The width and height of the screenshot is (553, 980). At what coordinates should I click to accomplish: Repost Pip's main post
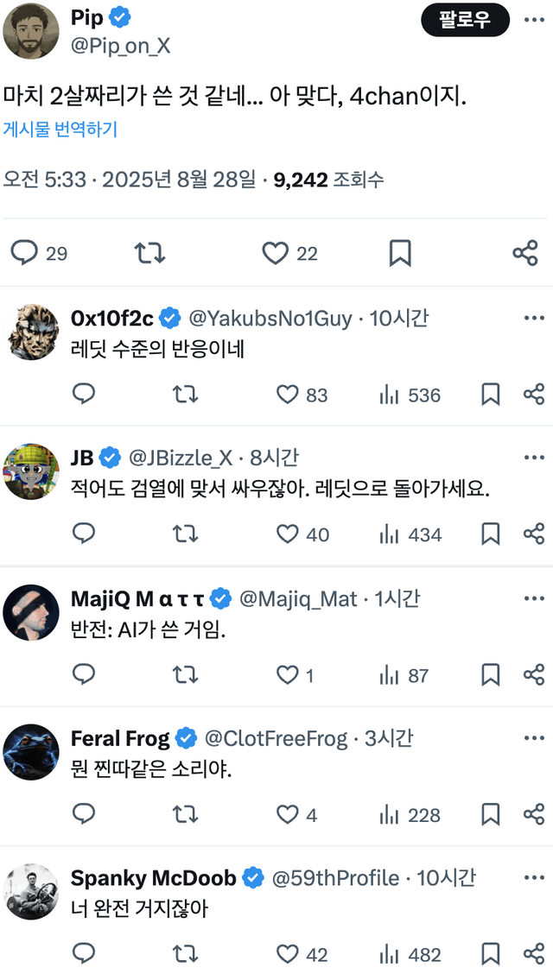coord(149,253)
